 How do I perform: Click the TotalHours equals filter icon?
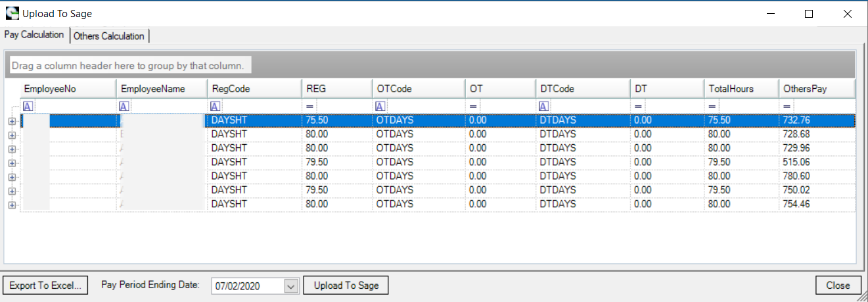click(x=712, y=106)
